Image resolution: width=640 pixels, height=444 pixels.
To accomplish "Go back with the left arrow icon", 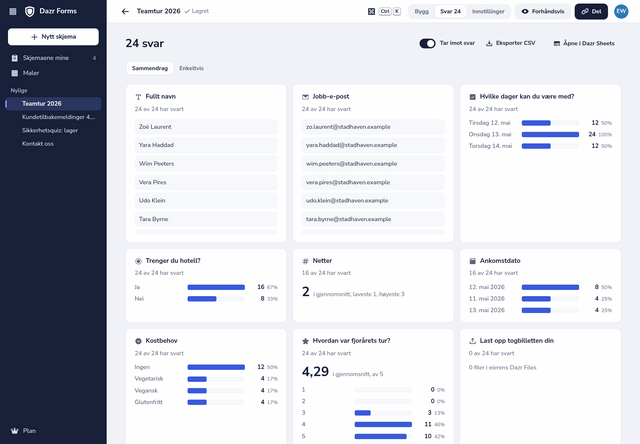I will [x=125, y=11].
